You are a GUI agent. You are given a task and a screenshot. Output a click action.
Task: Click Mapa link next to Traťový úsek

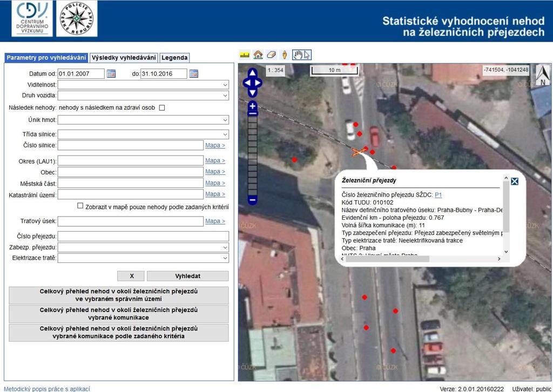click(x=215, y=221)
